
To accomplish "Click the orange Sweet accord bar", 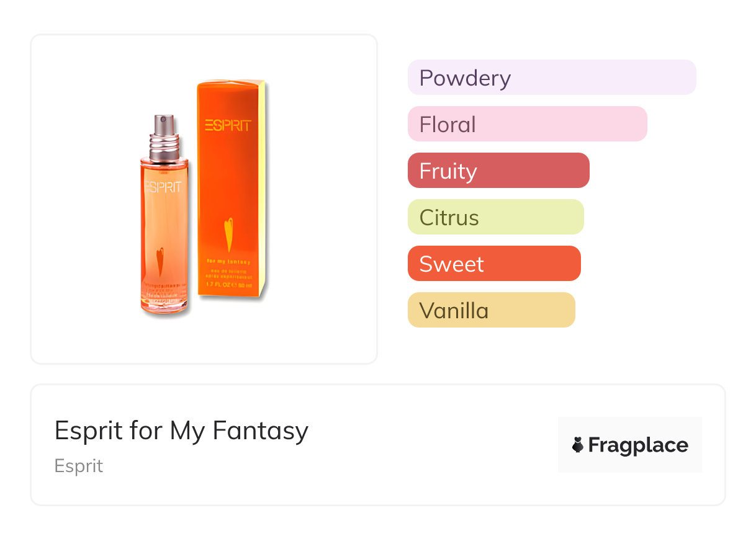I will (x=493, y=264).
